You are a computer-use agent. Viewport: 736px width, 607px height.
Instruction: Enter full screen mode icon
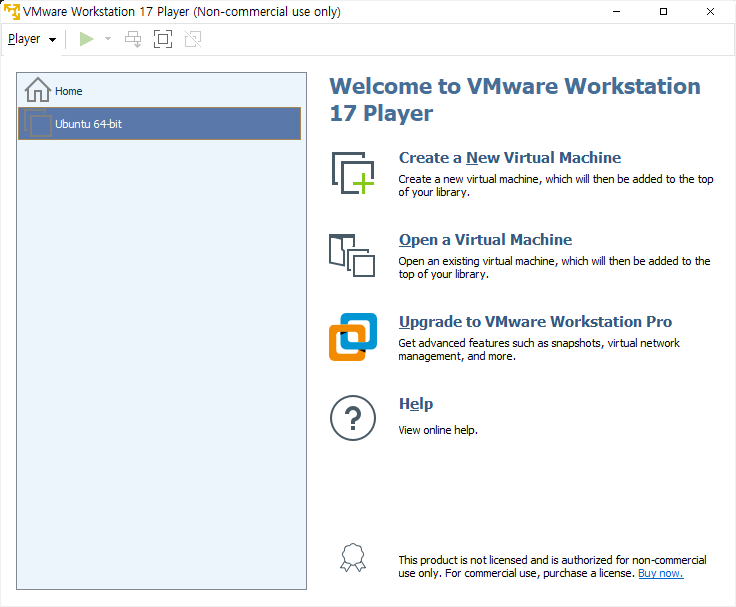click(163, 39)
